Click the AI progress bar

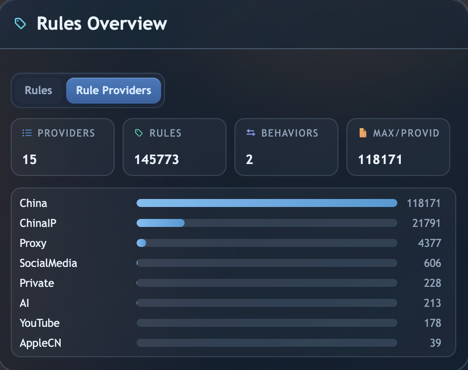(267, 303)
